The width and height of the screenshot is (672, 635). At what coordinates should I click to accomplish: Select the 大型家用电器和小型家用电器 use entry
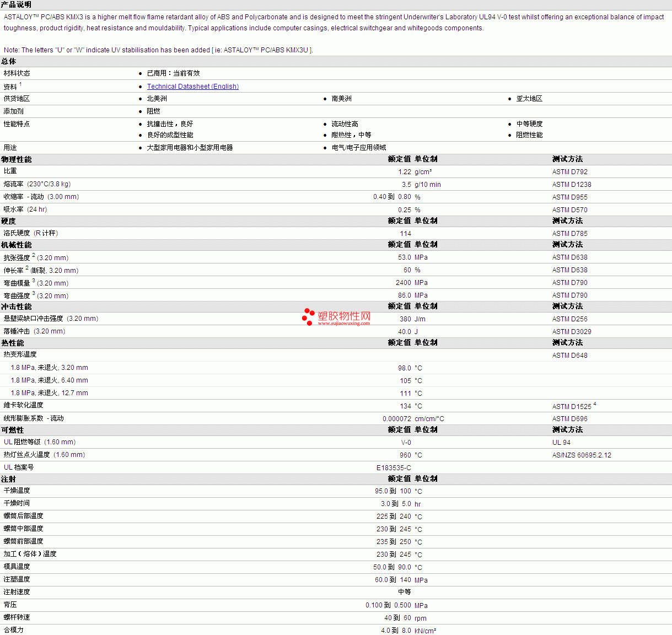click(190, 148)
